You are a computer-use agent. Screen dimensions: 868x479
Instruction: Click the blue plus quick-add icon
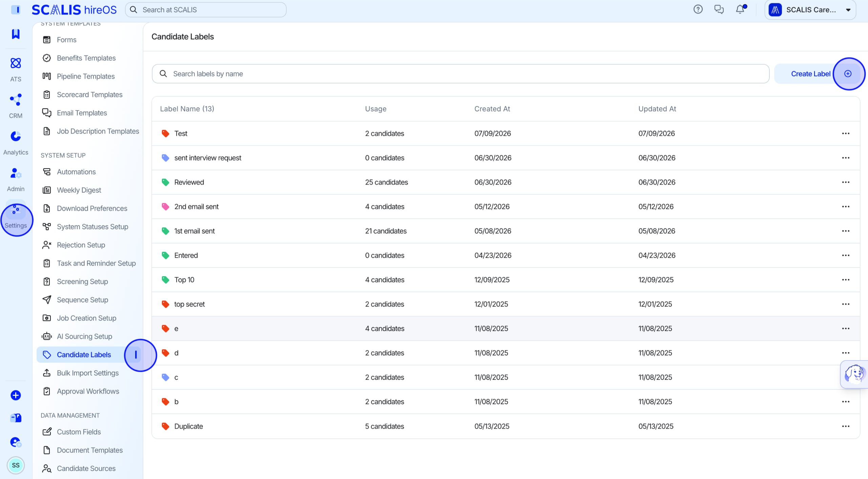16,395
